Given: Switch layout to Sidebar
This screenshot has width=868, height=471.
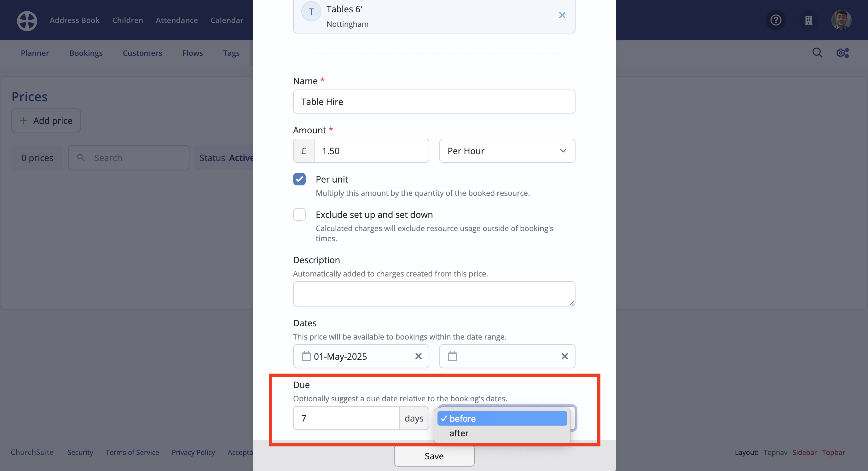Looking at the screenshot, I should click(804, 452).
